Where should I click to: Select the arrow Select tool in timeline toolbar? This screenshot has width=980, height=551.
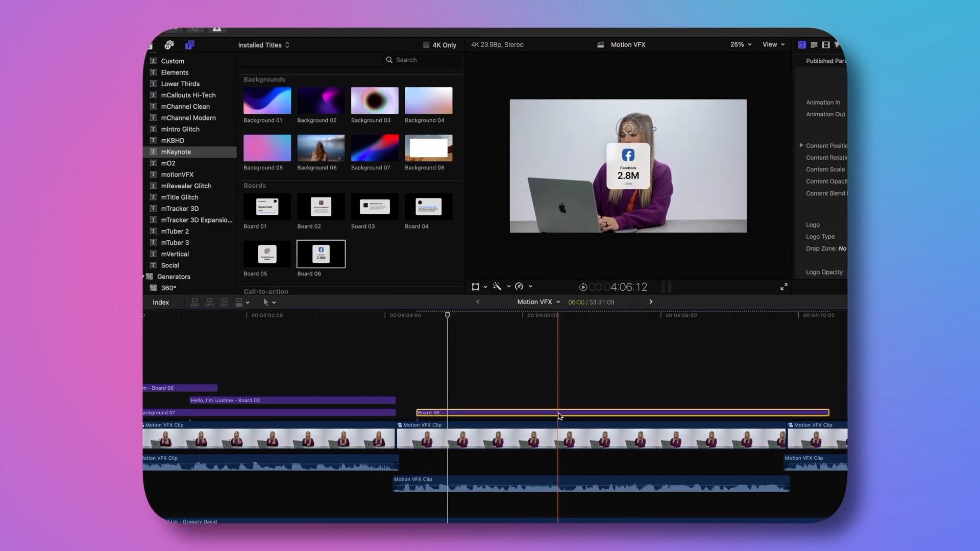(265, 302)
